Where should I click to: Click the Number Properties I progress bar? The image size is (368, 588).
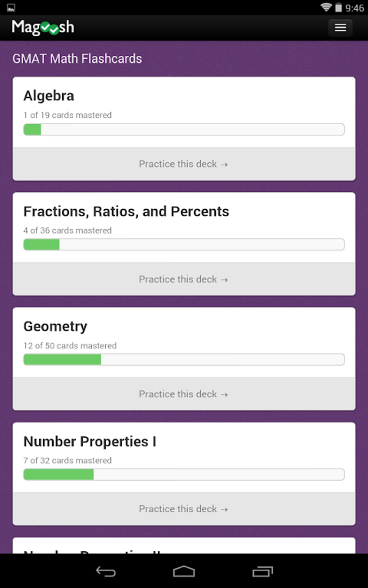point(184,475)
